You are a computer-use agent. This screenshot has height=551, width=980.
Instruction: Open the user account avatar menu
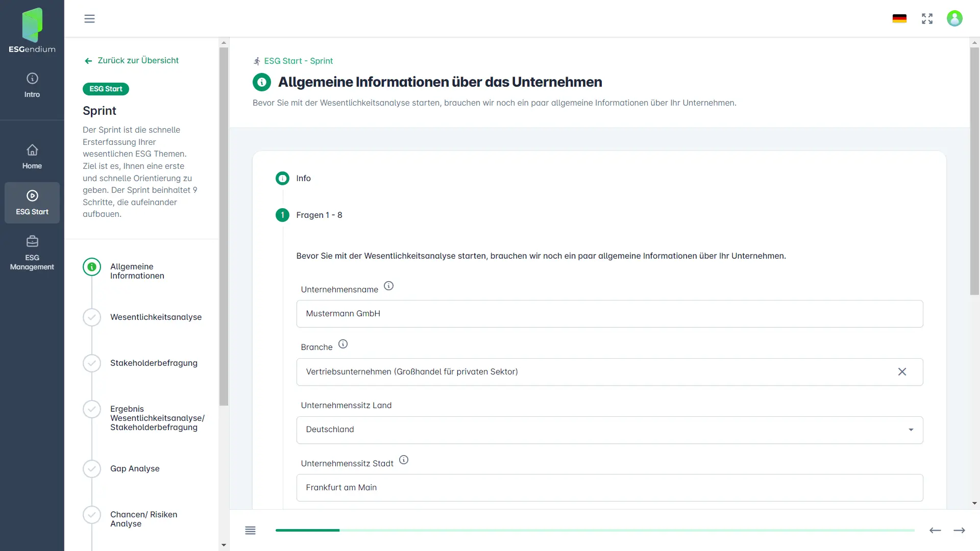point(954,18)
